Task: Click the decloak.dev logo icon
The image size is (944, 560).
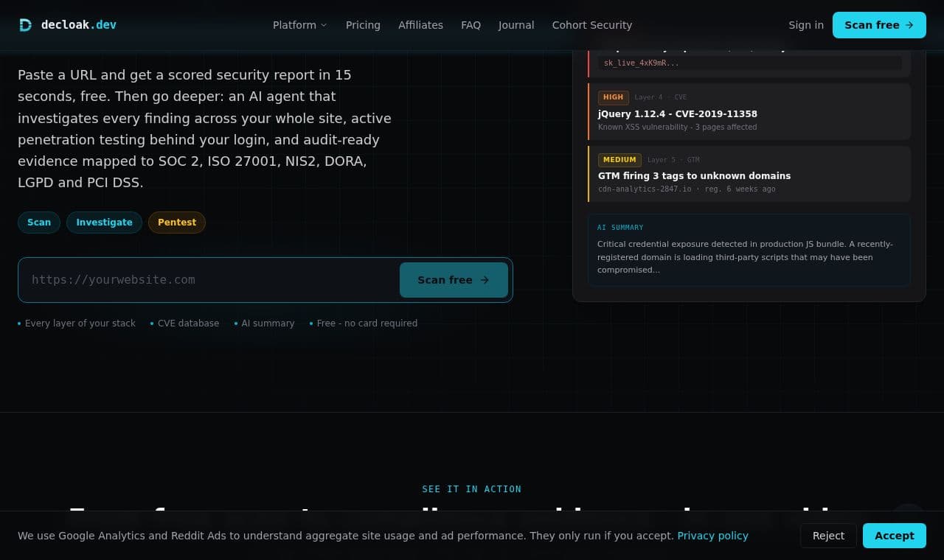Action: [26, 25]
